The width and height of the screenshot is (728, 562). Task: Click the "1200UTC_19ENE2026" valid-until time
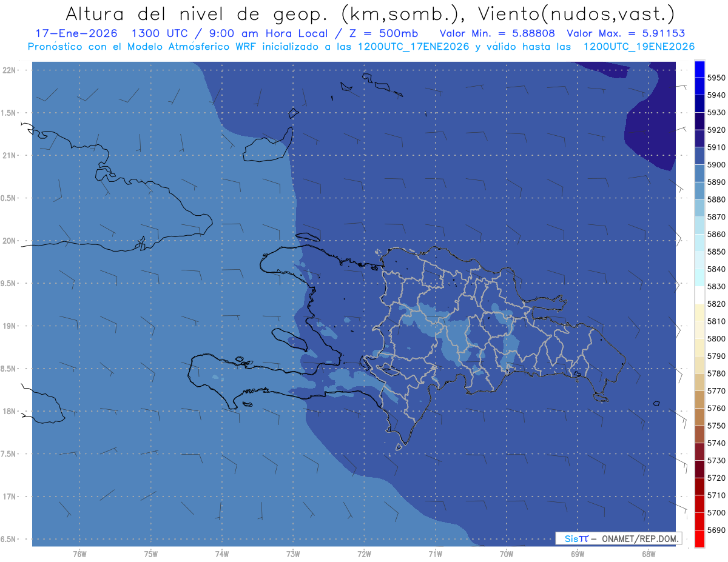(639, 46)
